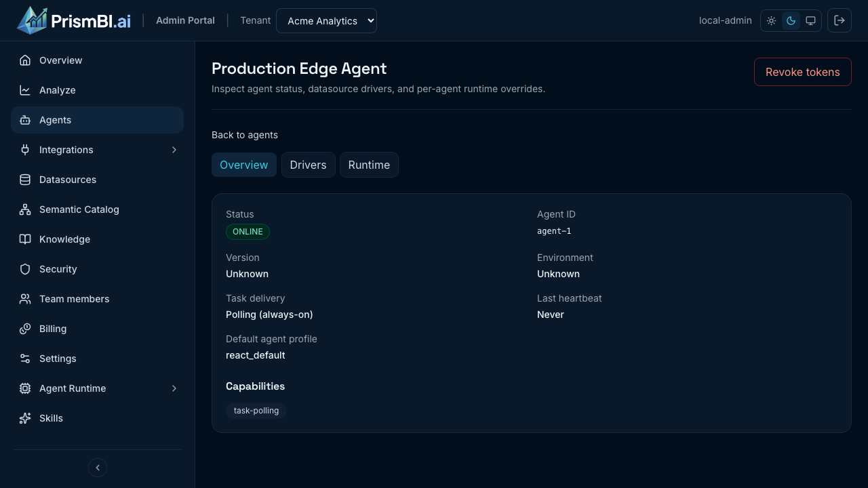The height and width of the screenshot is (488, 868).
Task: Click the Revoke tokens button
Action: point(803,72)
